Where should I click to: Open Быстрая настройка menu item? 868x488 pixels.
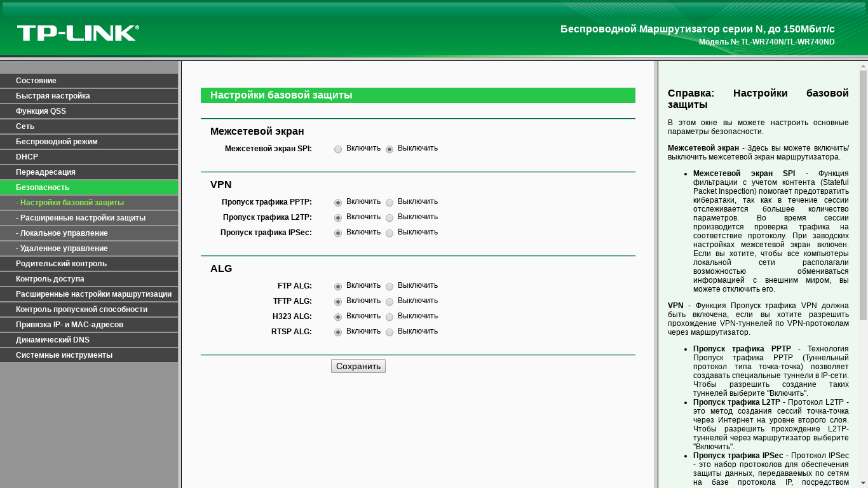coord(89,96)
